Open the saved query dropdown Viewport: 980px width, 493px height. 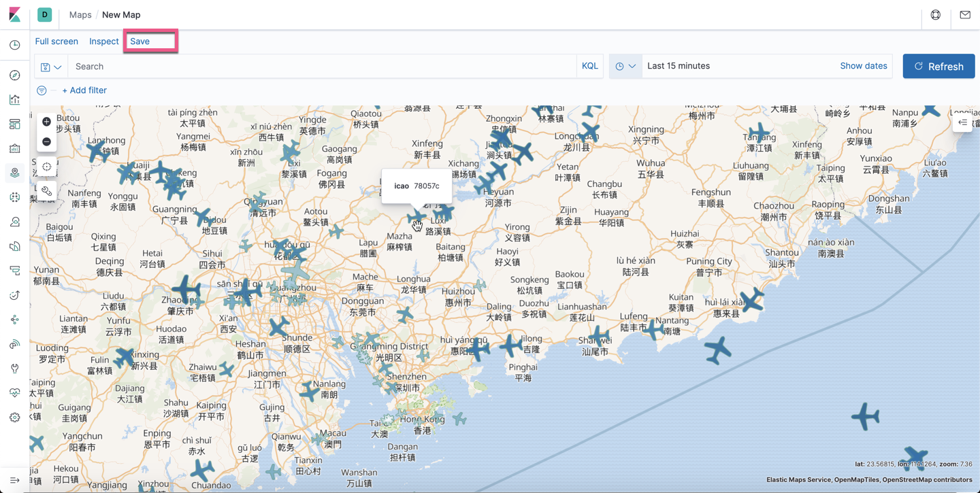coord(51,67)
